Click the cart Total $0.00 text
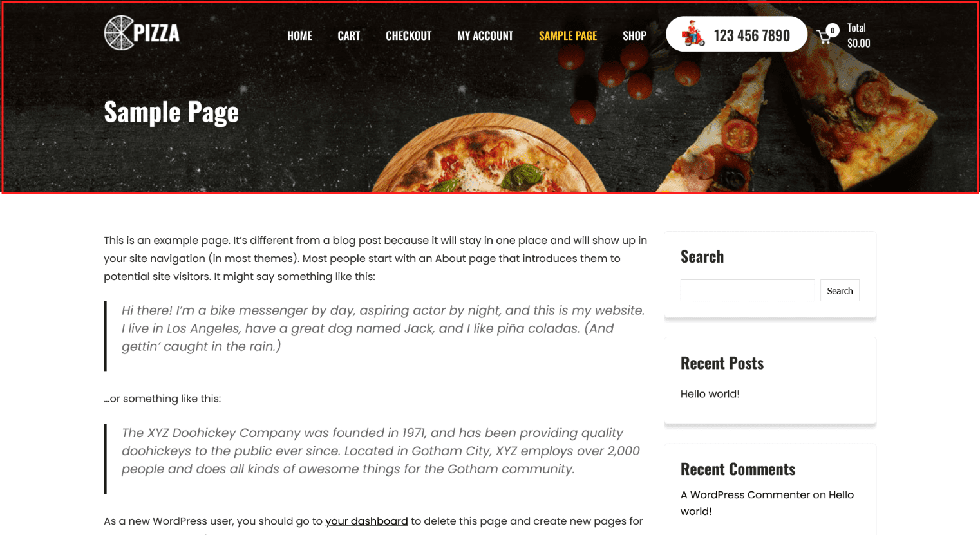This screenshot has width=980, height=535. pos(858,35)
